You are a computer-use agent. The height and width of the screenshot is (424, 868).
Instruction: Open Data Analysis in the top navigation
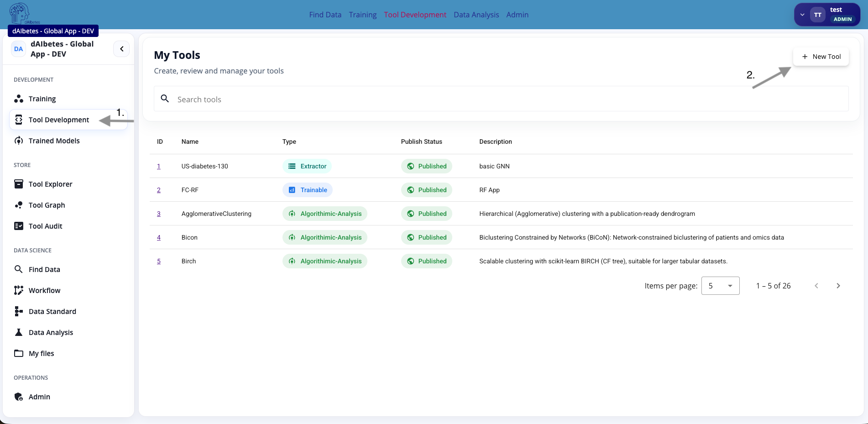[476, 15]
